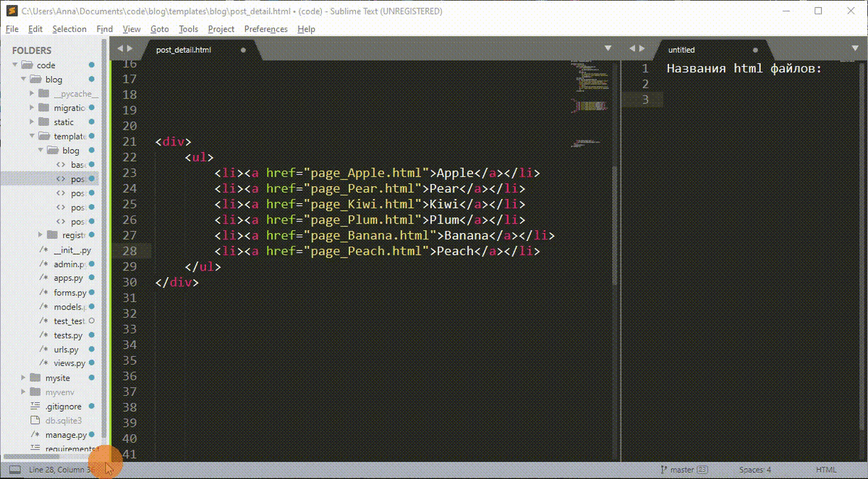Click the mysite folder icon
Image resolution: width=868 pixels, height=479 pixels.
(x=36, y=378)
